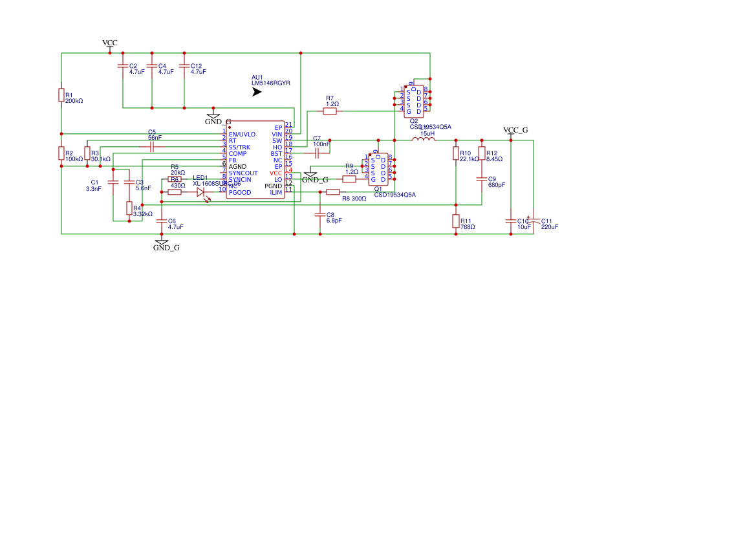Viewport: 756px width, 535px height.
Task: Select the "30.1kΩ" value of R3
Action: (x=101, y=158)
